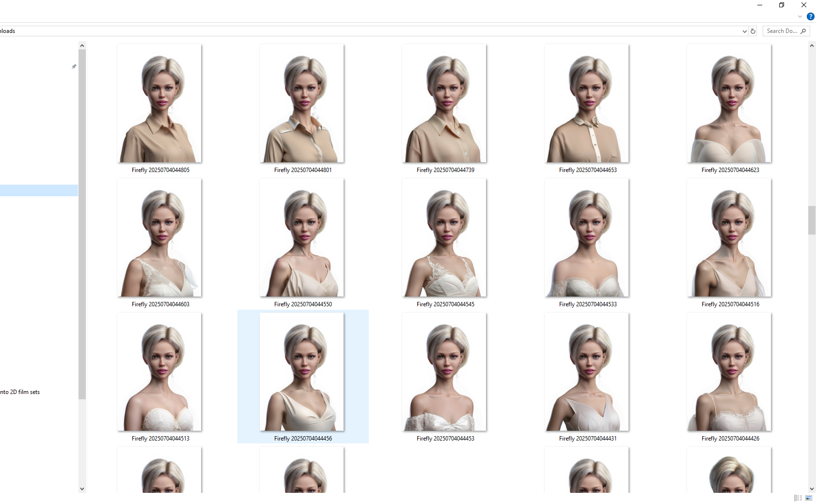Select thumbnail Firefly 20250704044453
816x504 pixels.
click(x=444, y=372)
